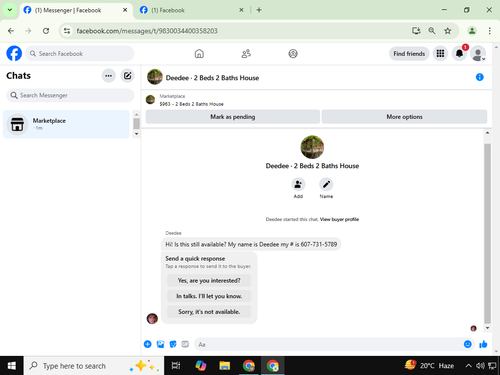The image size is (500, 375).
Task: Open more actions plus icon in composer
Action: (148, 344)
